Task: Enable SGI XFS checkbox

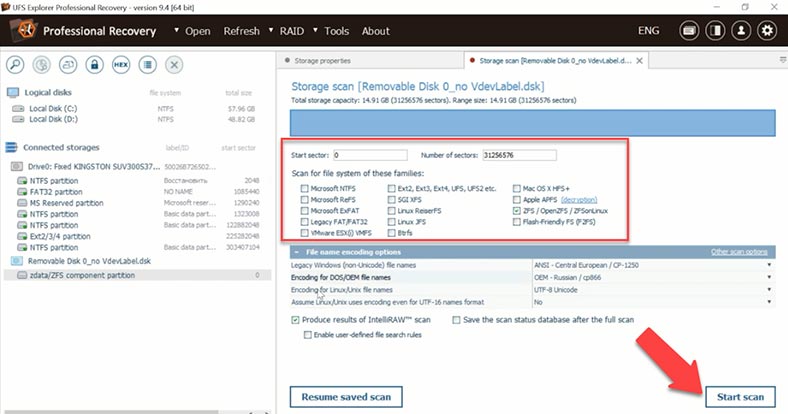Action: coord(391,199)
